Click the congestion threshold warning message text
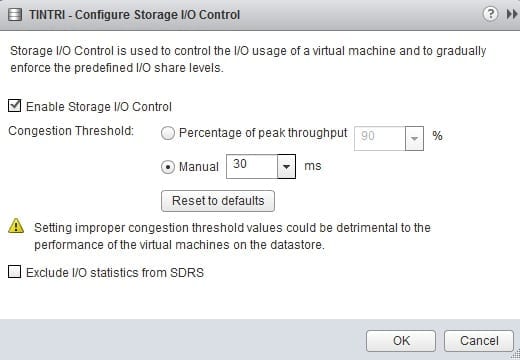The image size is (520, 360). (232, 236)
